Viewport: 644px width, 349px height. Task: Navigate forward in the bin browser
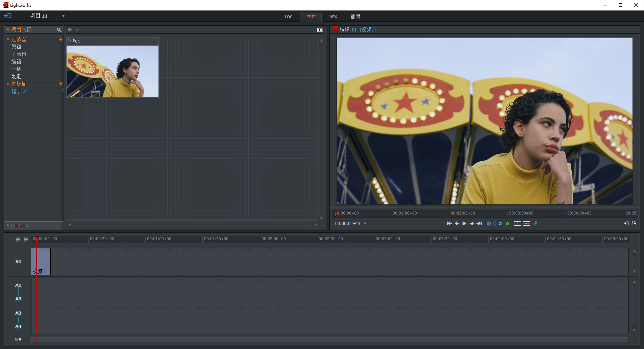77,30
